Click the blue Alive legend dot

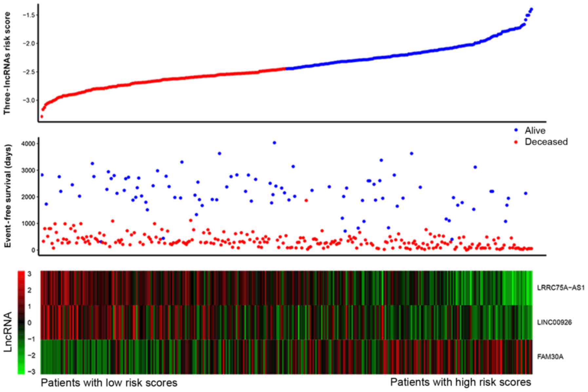pos(516,130)
